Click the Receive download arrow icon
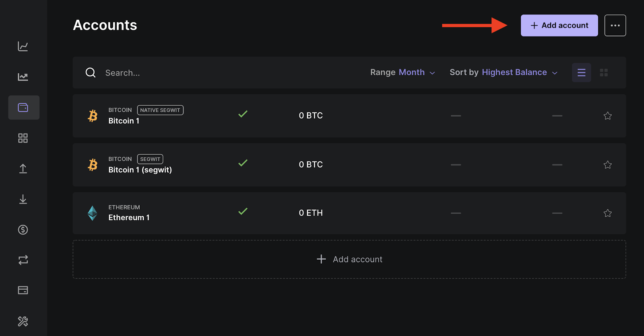The width and height of the screenshot is (644, 336). (x=23, y=199)
